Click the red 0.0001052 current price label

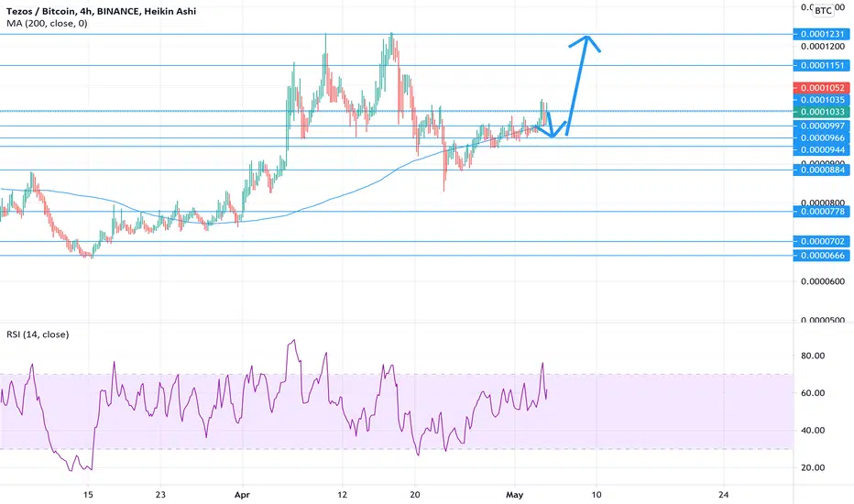tap(821, 88)
